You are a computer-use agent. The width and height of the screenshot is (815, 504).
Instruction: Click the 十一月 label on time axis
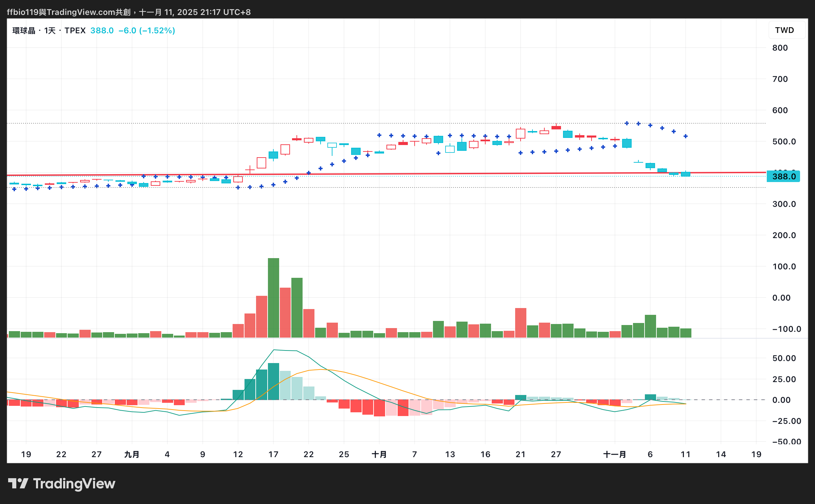(x=614, y=454)
